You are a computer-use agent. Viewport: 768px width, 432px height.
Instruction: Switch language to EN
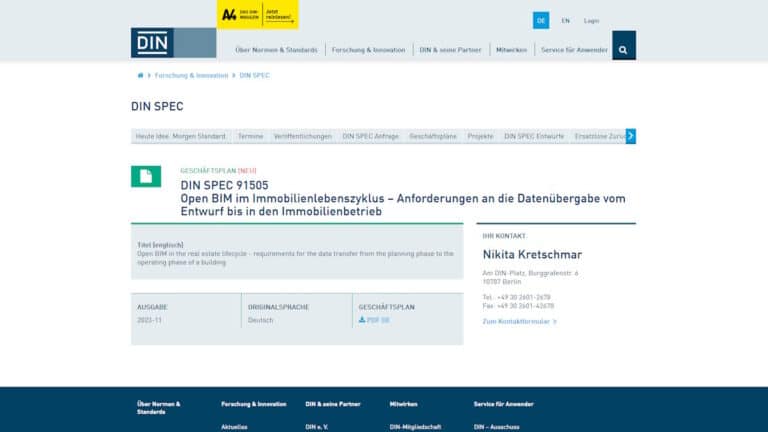click(566, 20)
